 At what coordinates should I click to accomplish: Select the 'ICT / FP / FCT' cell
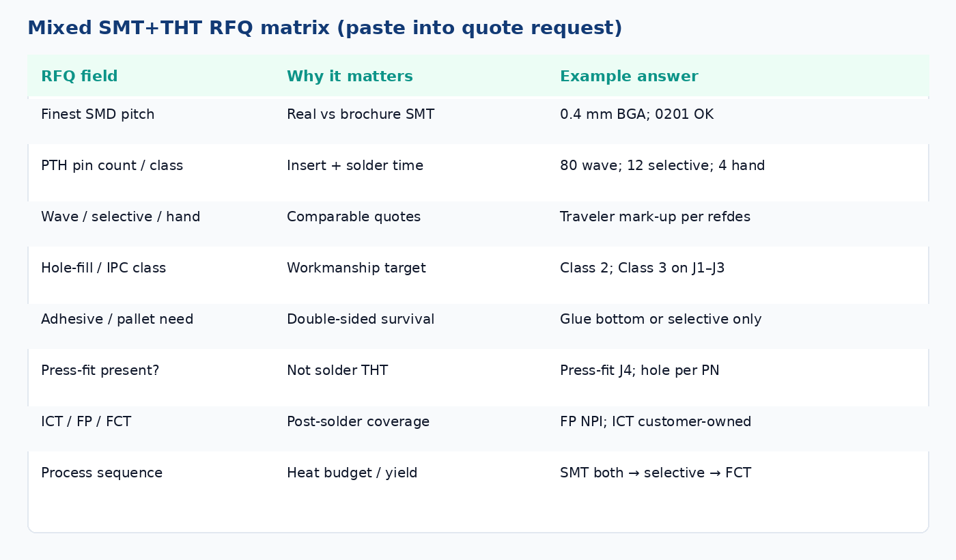coord(86,422)
